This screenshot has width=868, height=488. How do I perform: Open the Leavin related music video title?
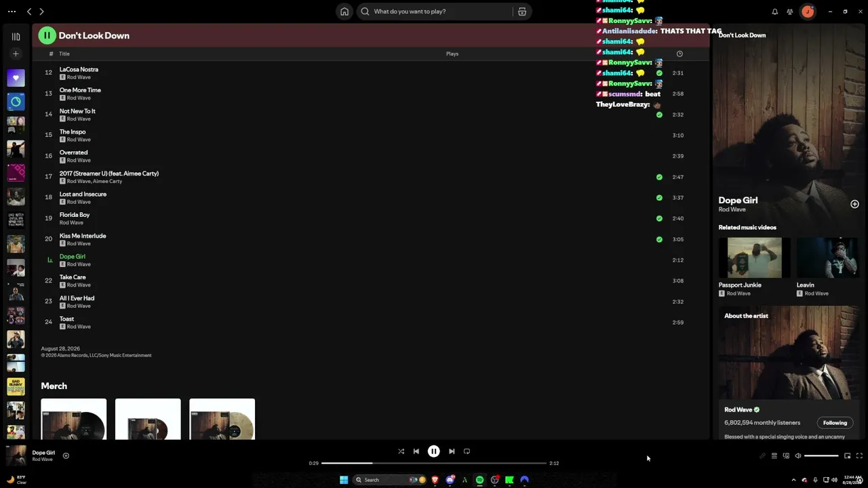[x=805, y=285]
